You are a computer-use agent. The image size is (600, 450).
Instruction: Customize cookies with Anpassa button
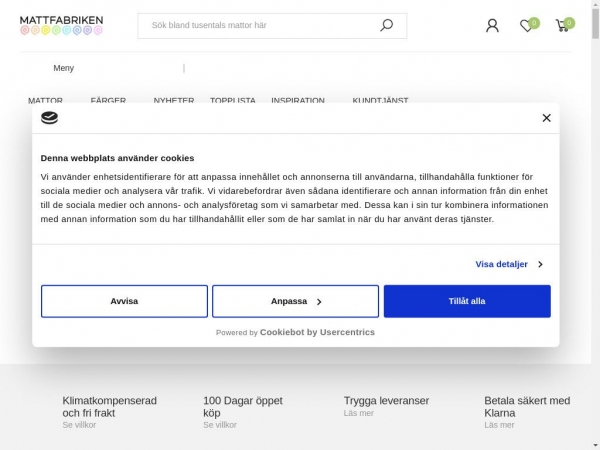tap(295, 301)
